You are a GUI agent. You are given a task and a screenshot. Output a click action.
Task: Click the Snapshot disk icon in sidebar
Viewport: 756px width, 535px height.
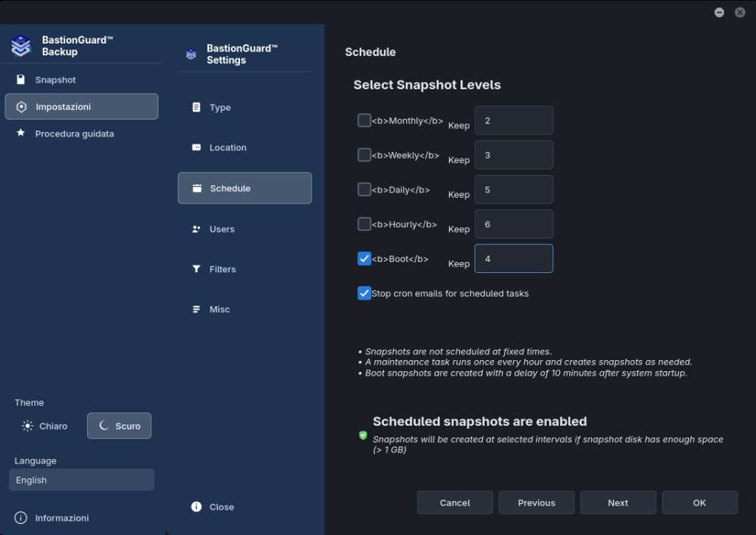[x=21, y=80]
